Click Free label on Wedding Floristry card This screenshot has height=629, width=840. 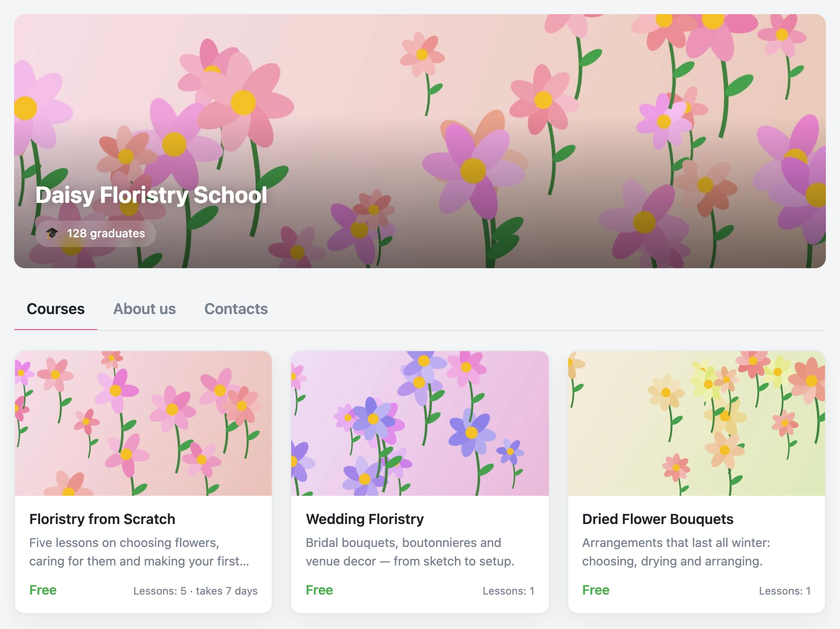(x=319, y=590)
